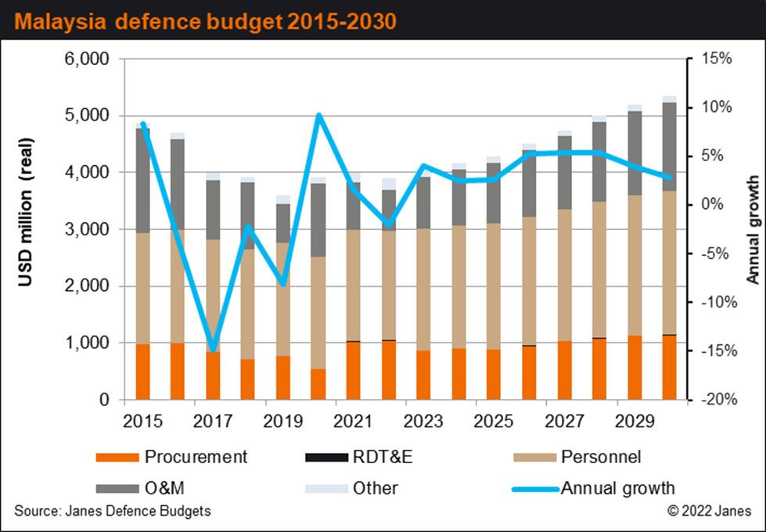Click the '-20%' right axis value
The width and height of the screenshot is (766, 532).
[718, 400]
